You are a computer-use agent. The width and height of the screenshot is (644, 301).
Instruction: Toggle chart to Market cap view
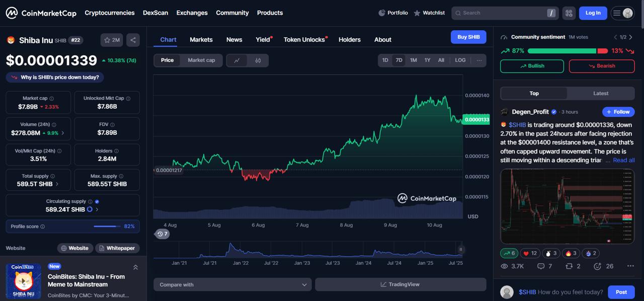click(x=201, y=60)
